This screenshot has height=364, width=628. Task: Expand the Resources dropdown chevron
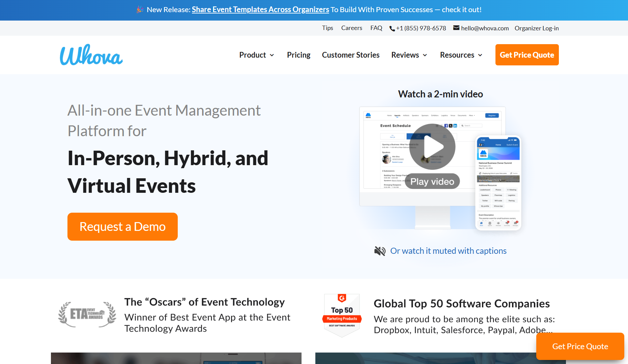(480, 55)
